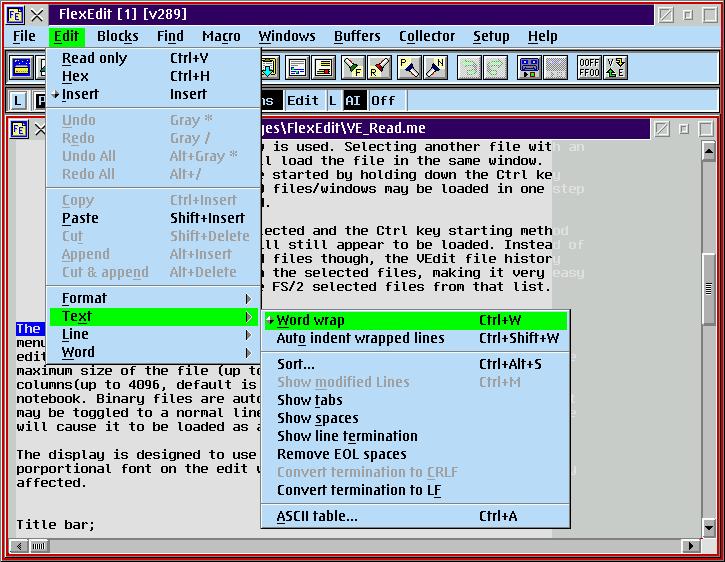Toggle Word wrap in the Text submenu
The image size is (725, 562).
[310, 320]
